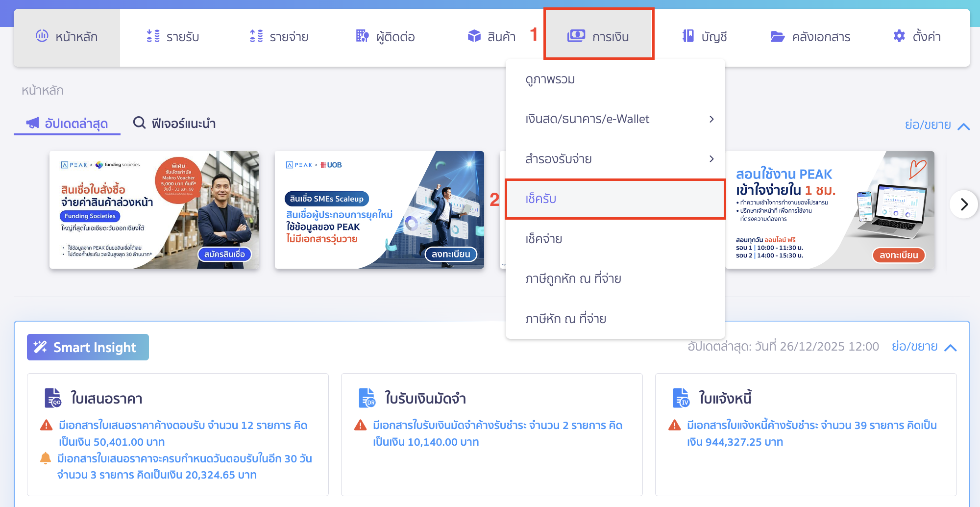Click the สมัครสินเชื่อ button on banner
Viewport: 980px width, 507px height.
point(224,254)
